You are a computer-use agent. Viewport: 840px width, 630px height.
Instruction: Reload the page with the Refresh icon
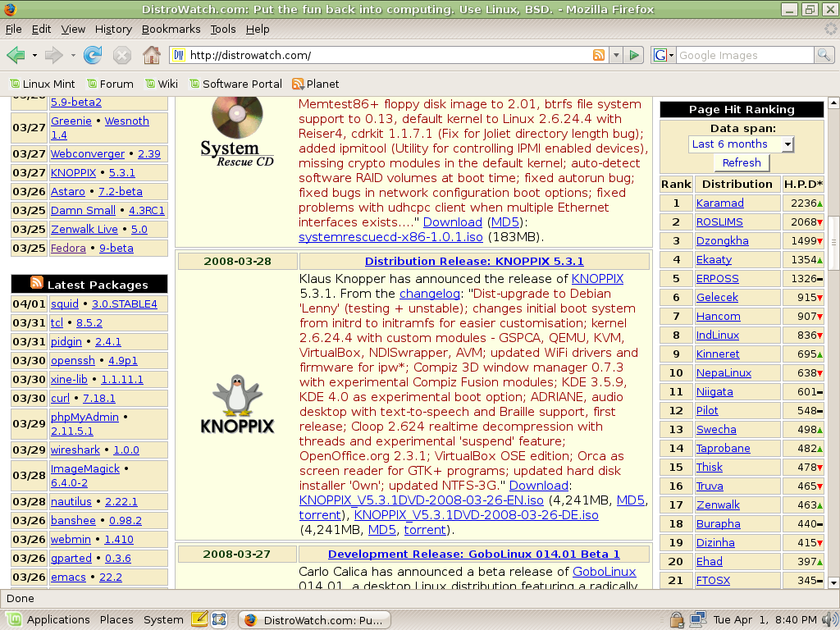click(93, 55)
